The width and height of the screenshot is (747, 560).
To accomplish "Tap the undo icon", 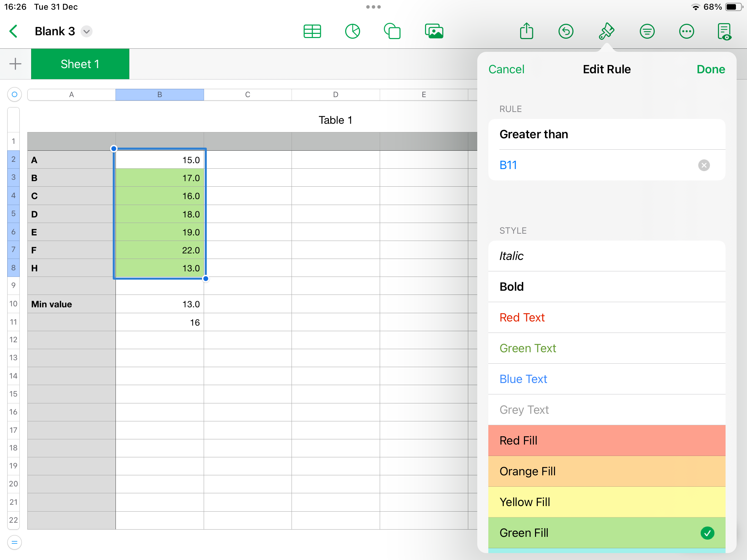I will tap(566, 31).
